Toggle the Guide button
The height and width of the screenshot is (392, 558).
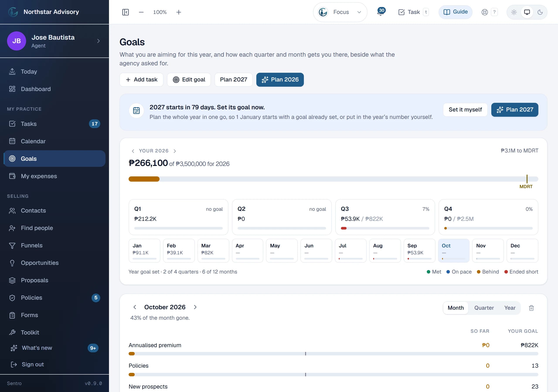(455, 12)
